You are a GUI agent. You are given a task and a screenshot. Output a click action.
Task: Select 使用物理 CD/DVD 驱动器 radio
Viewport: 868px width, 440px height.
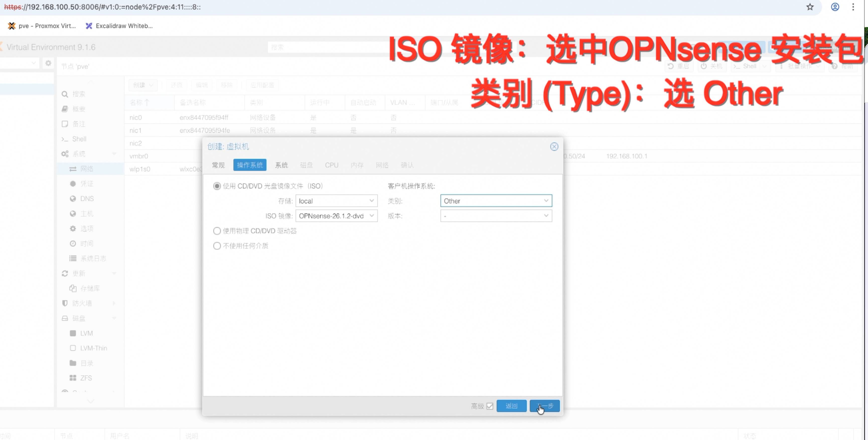pyautogui.click(x=217, y=231)
